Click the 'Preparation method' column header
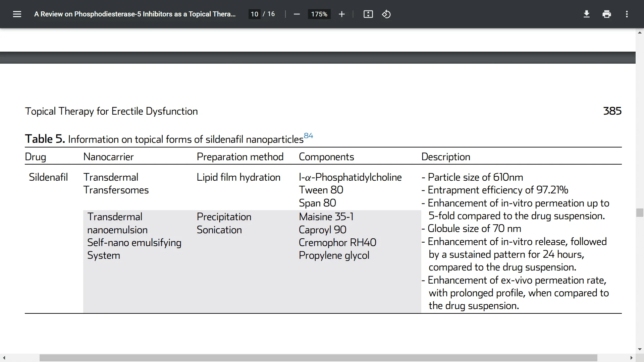The image size is (644, 362). coord(240,157)
